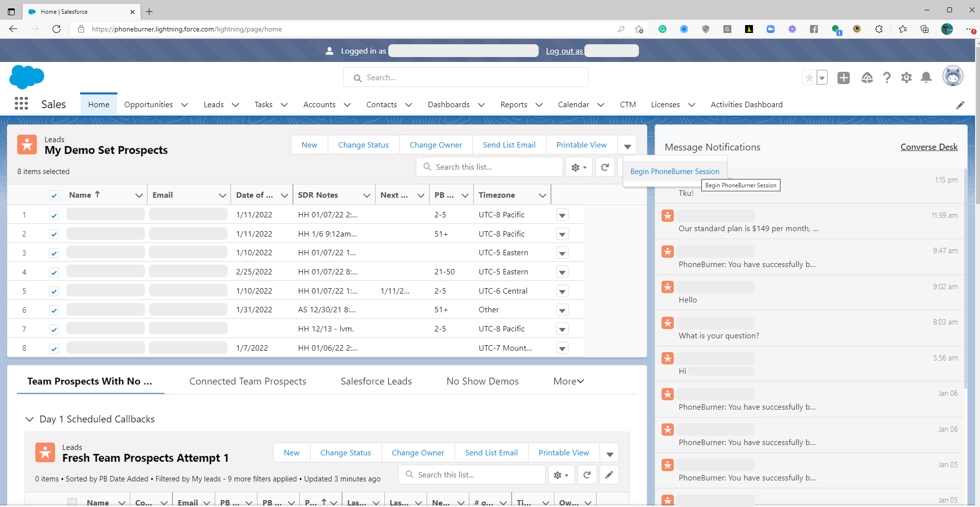The height and width of the screenshot is (507, 980).
Task: Collapse the Day 1 Scheduled Callbacks section
Action: click(x=29, y=419)
